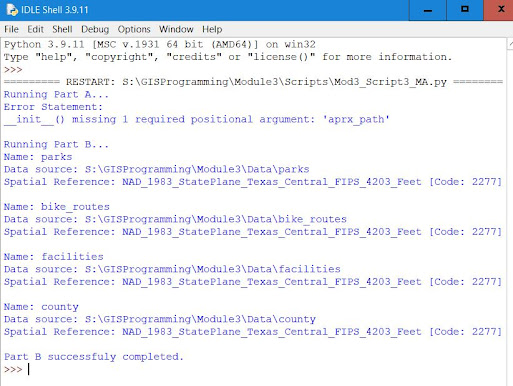Click the missing 'aprx_path' argument error line

tap(197, 119)
